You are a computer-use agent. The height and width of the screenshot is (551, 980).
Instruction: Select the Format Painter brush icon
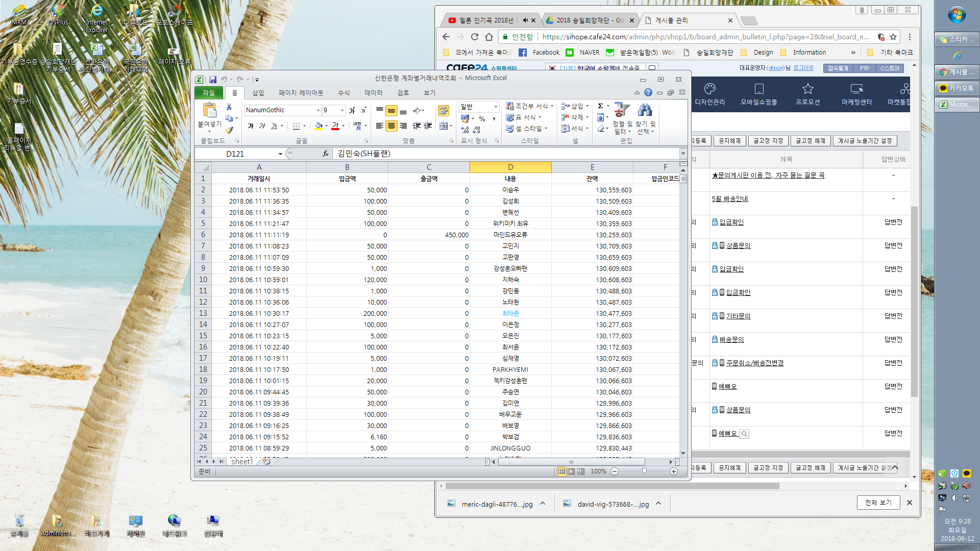click(x=229, y=130)
